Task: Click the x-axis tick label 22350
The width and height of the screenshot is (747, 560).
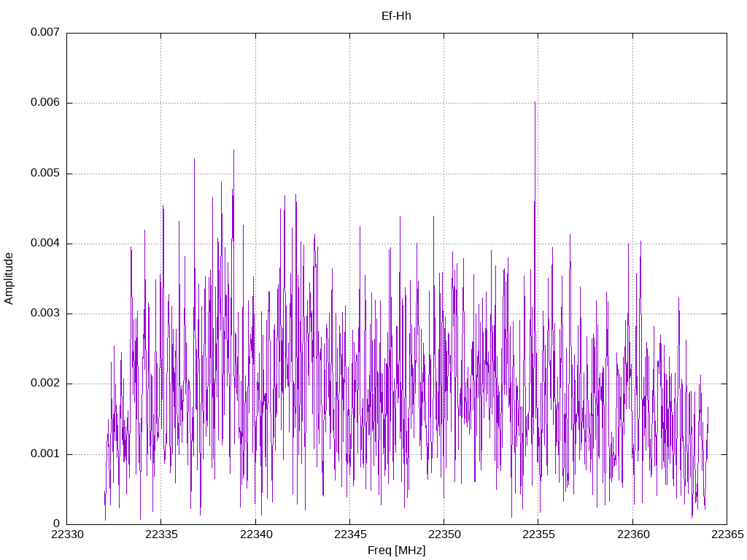Action: 444,534
